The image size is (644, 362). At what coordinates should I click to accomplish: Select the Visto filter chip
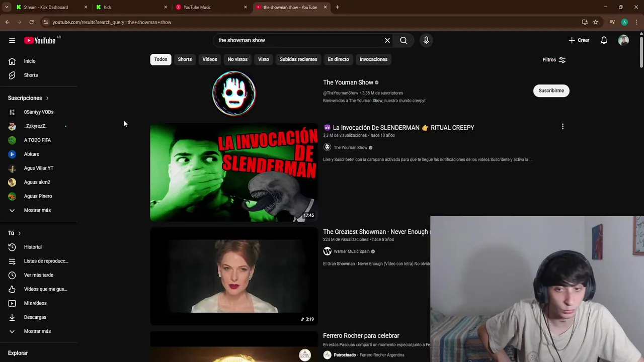pos(264,59)
